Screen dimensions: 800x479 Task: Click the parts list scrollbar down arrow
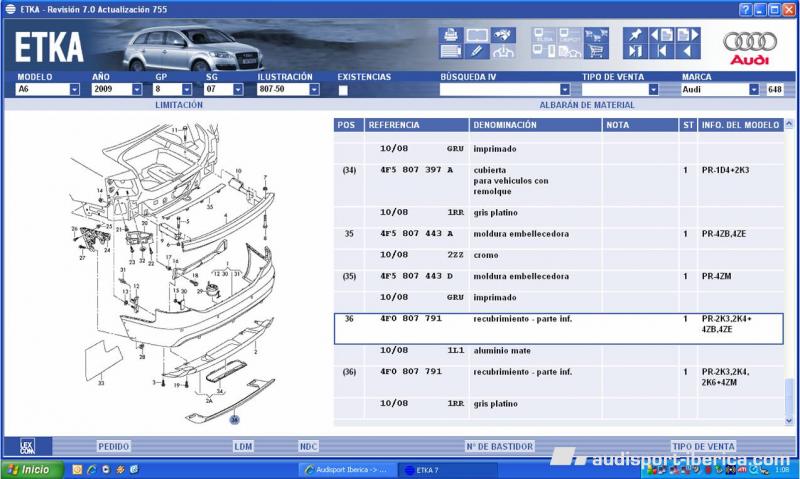[x=789, y=421]
